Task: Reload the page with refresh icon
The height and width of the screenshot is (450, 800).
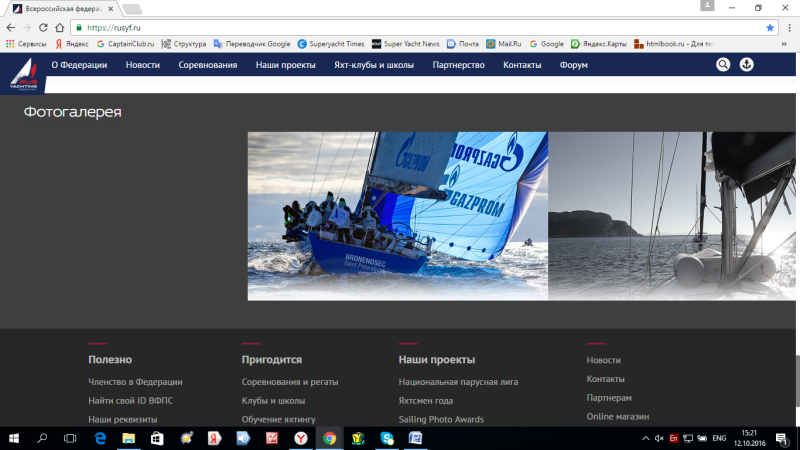Action: pyautogui.click(x=43, y=28)
